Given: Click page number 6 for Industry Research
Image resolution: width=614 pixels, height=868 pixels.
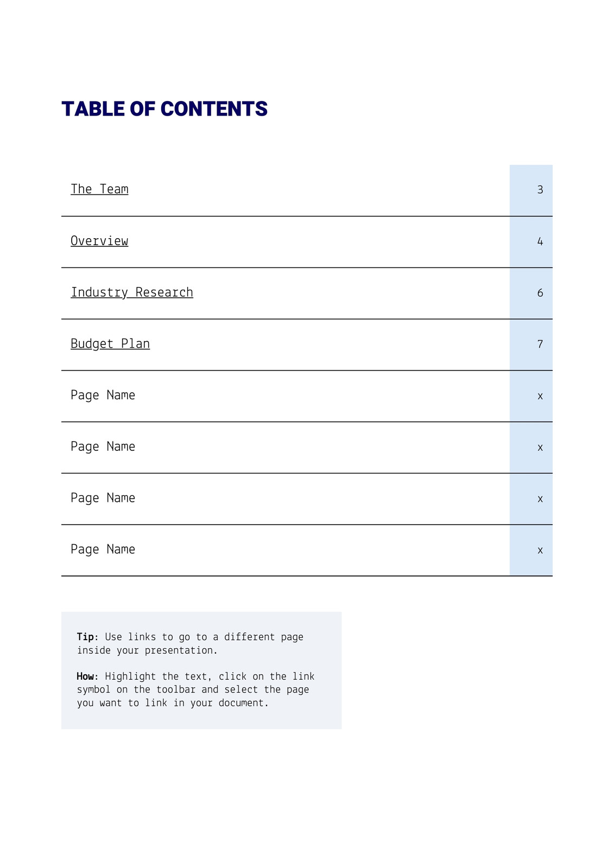Looking at the screenshot, I should 540,293.
